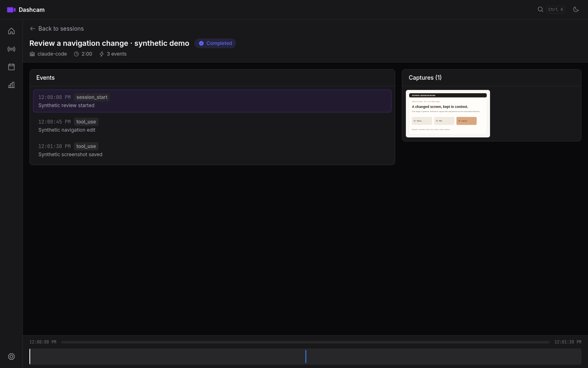This screenshot has height=368, width=588.
Task: Click the 12:00:45 PM timestamp
Action: tap(54, 122)
